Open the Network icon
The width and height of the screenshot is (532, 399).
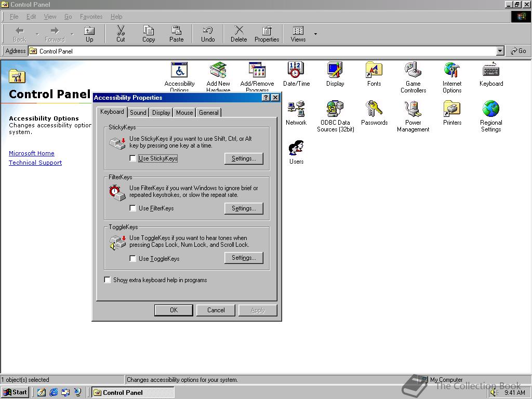coord(296,109)
